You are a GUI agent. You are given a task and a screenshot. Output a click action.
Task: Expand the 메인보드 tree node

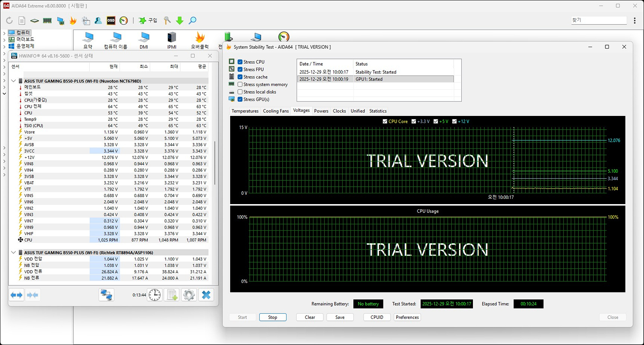click(4, 39)
